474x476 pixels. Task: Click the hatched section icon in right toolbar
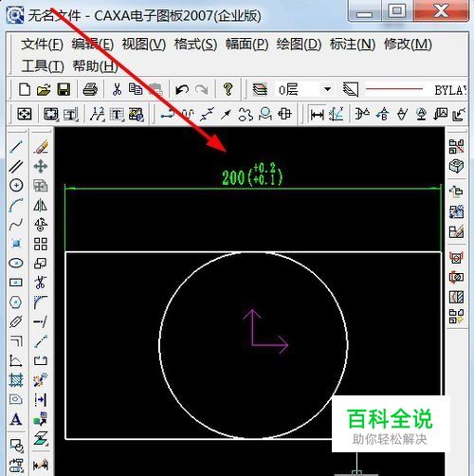(x=456, y=297)
